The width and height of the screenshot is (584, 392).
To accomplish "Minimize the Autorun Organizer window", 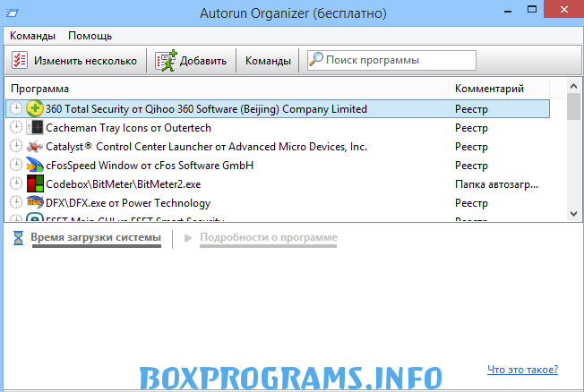I will tap(507, 11).
